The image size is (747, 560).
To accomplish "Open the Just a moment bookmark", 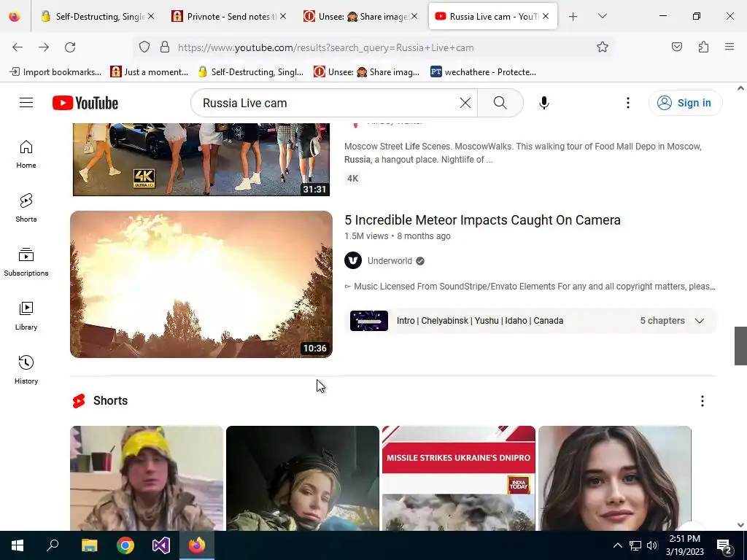I will (149, 72).
